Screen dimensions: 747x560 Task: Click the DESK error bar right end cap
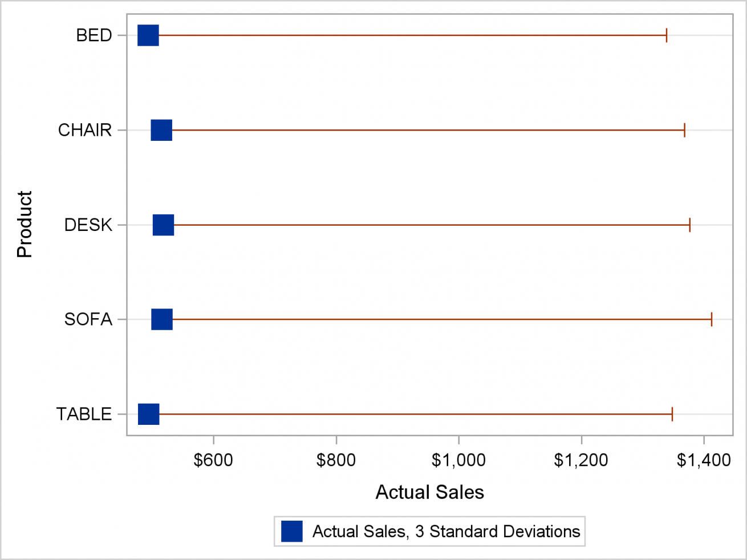[x=689, y=225]
